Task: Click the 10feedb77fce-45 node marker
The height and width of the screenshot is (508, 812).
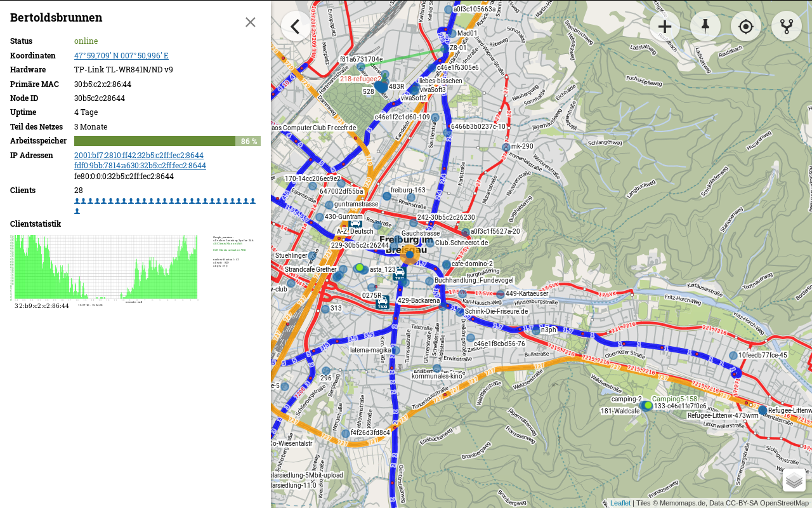Action: tap(733, 356)
